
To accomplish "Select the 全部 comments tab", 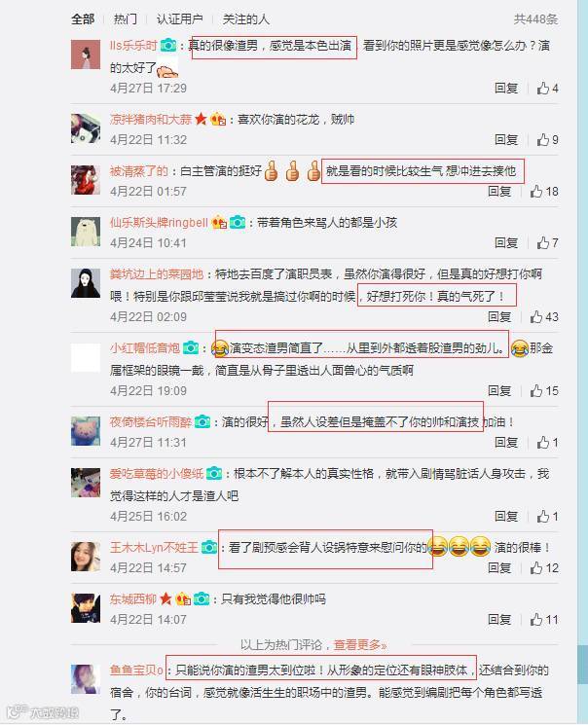I will [x=83, y=18].
